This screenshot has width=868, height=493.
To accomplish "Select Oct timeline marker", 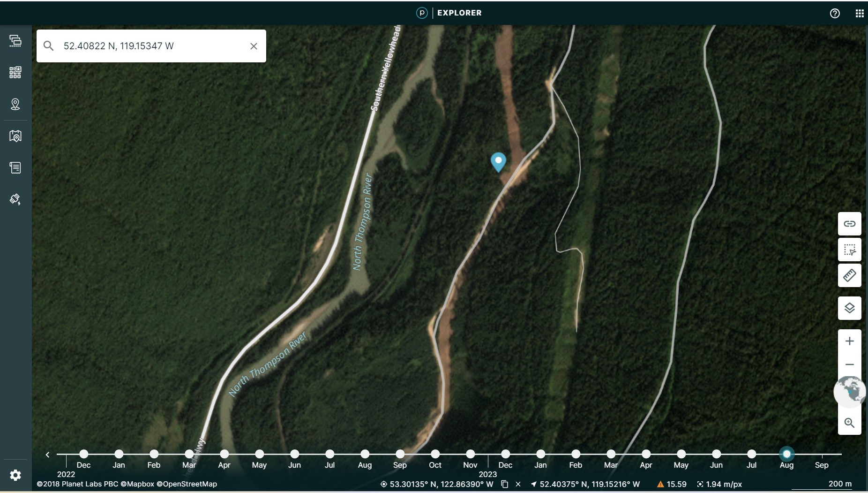I will pyautogui.click(x=435, y=454).
